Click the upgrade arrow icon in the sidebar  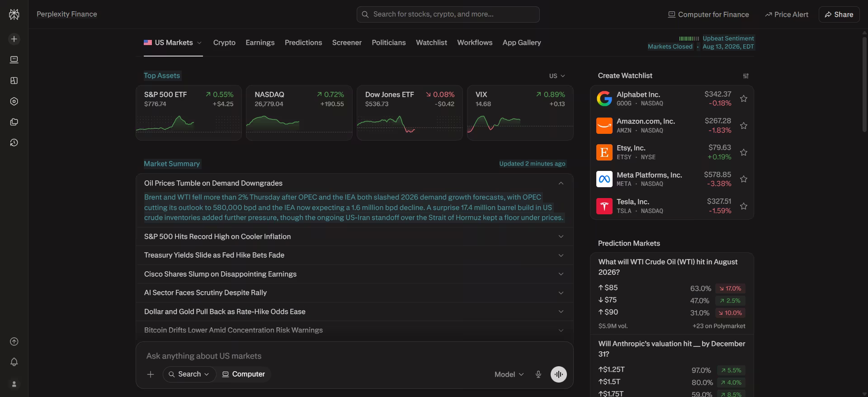tap(14, 342)
